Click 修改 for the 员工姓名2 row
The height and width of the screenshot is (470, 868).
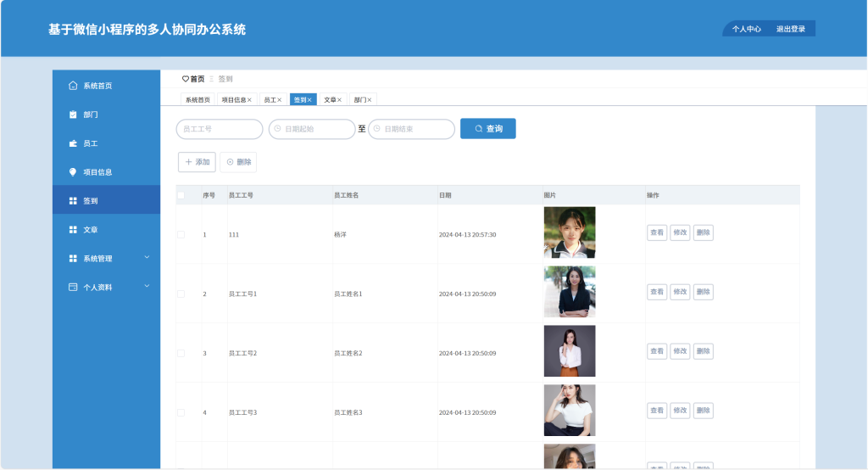680,351
